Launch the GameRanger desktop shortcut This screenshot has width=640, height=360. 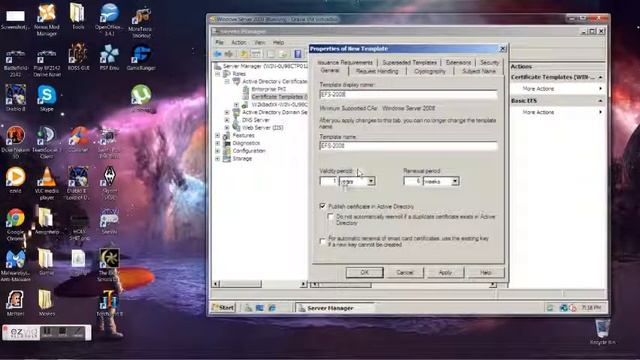(141, 57)
